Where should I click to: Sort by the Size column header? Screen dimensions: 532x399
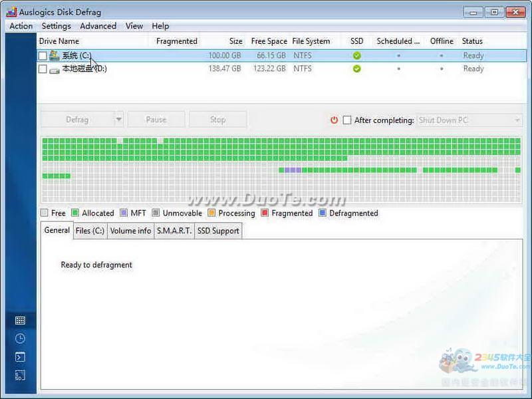pos(235,41)
